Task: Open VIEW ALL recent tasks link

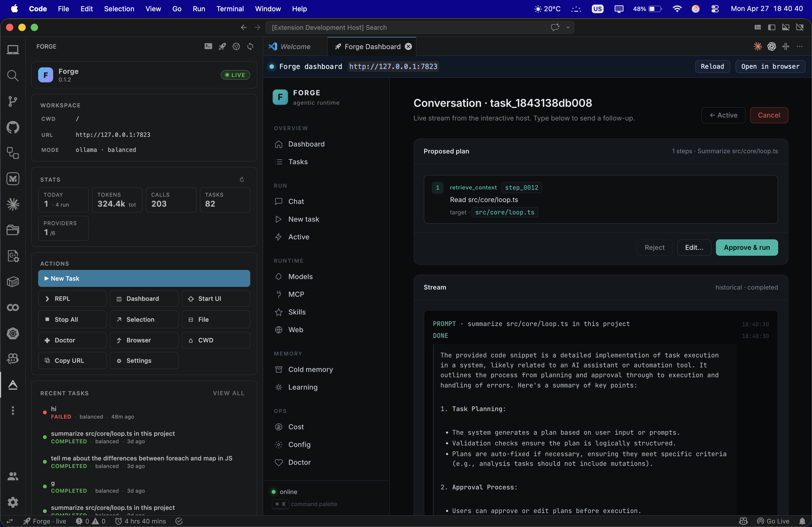Action: coord(228,393)
